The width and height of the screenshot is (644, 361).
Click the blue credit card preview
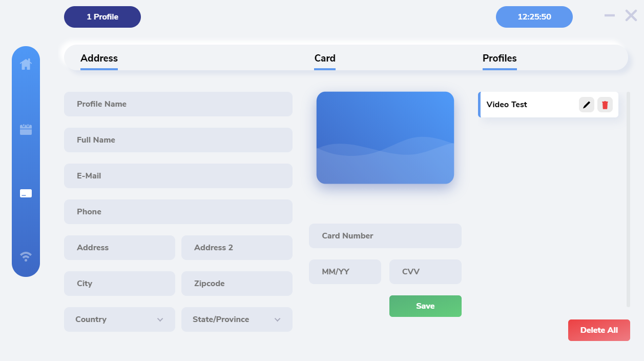click(385, 137)
